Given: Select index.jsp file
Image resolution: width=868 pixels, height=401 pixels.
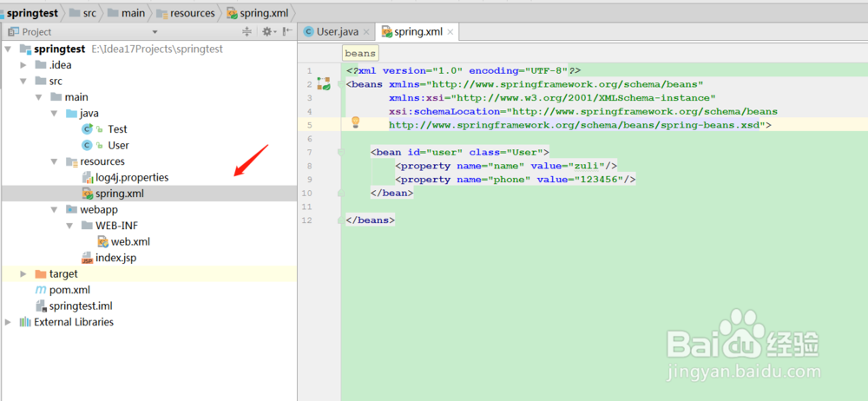Looking at the screenshot, I should coord(115,258).
